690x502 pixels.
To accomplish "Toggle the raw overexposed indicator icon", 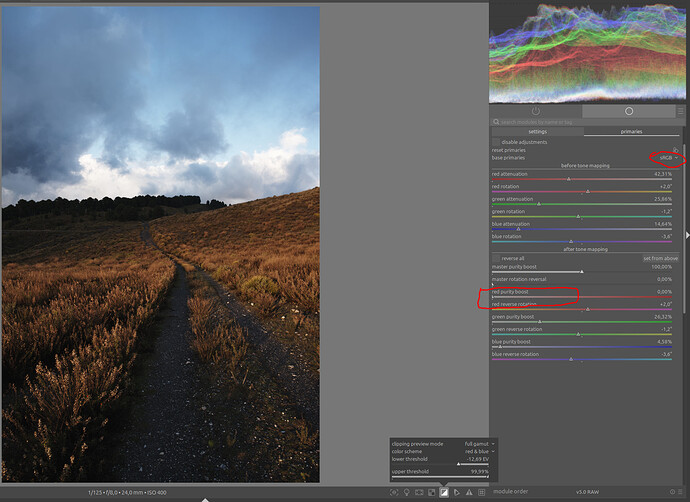I will coord(431,492).
